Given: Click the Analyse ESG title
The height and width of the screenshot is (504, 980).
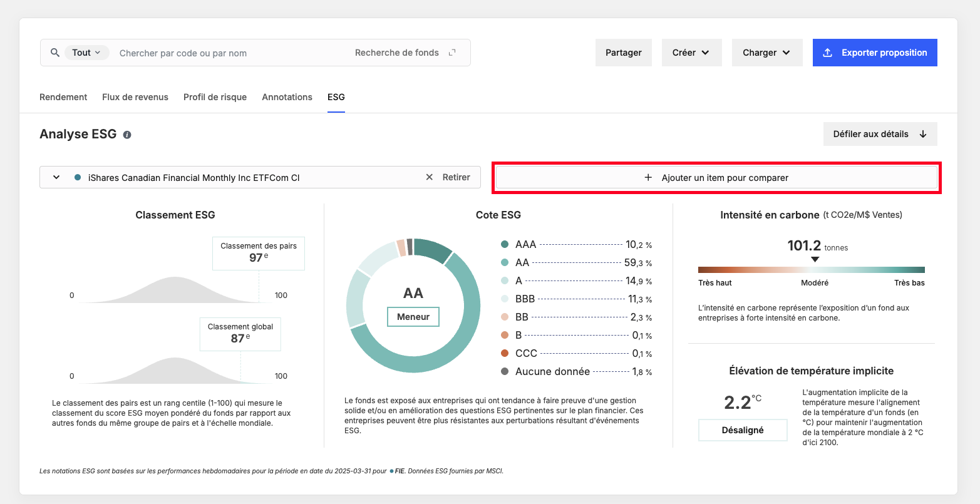Looking at the screenshot, I should [x=78, y=134].
